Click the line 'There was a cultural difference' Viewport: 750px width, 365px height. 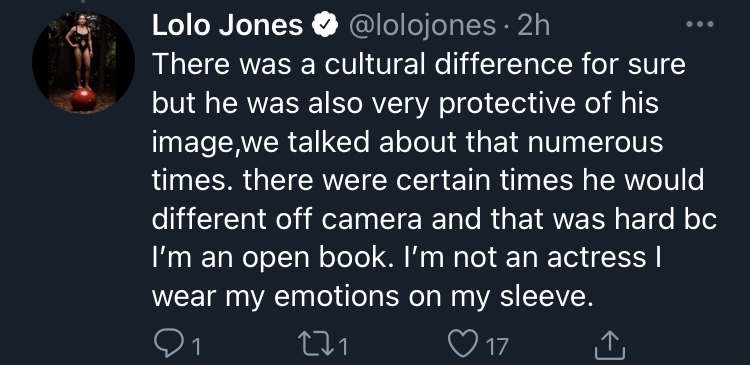coord(361,64)
